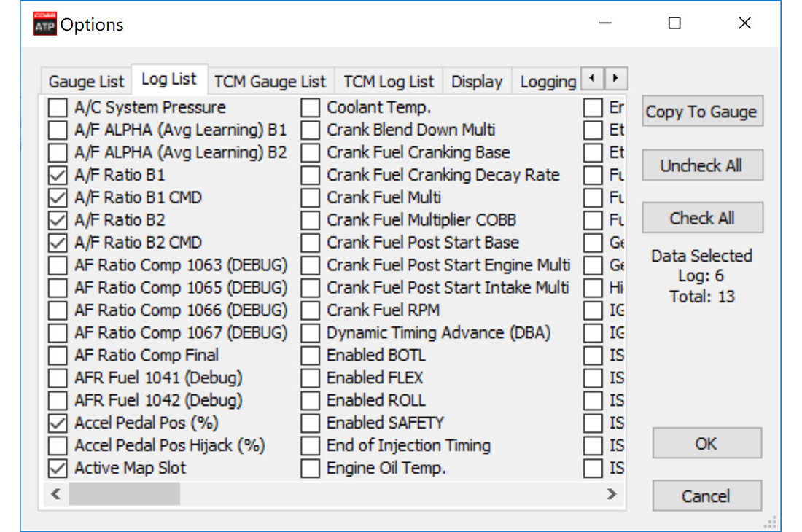Check Crank Fuel Multiplier COBB
Viewport: 802px width, 532px height.
310,220
